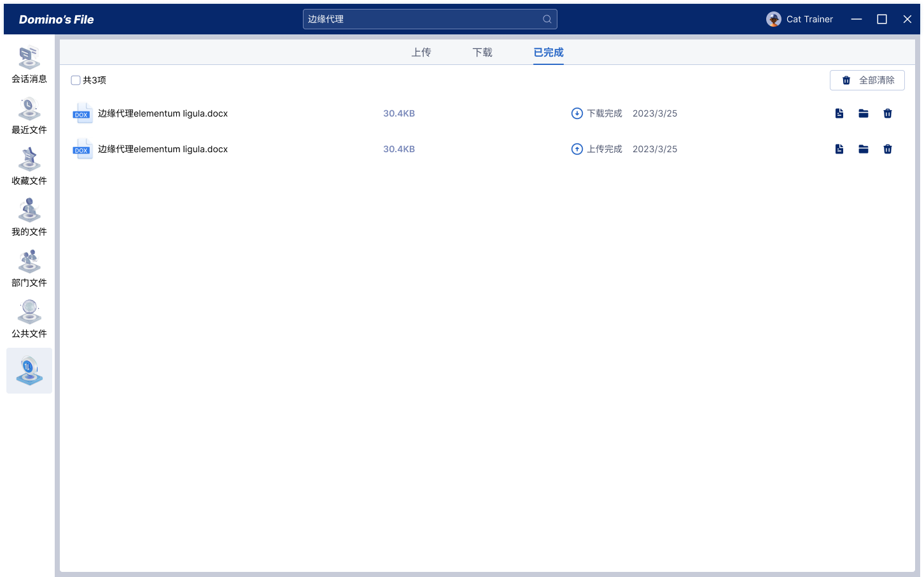This screenshot has width=924, height=577.
Task: Open 收藏文件 favorites section
Action: click(29, 167)
